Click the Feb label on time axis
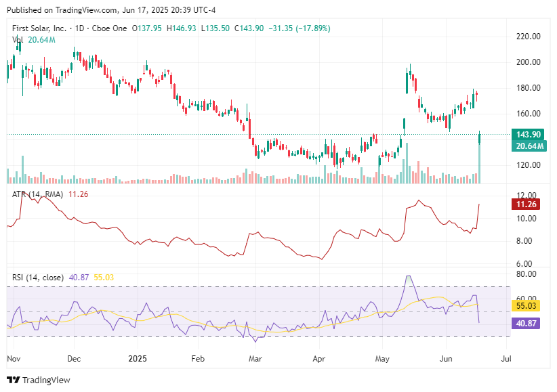The width and height of the screenshot is (557, 392). (198, 359)
